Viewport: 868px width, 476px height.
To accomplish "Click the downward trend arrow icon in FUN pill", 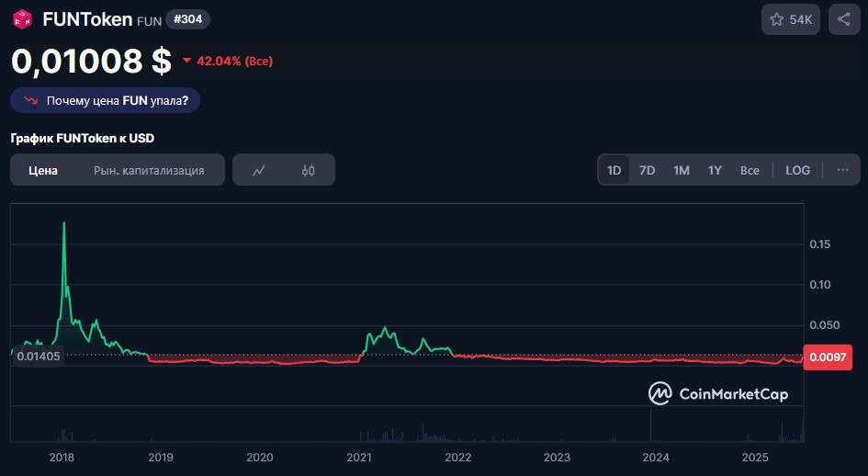I will click(30, 100).
